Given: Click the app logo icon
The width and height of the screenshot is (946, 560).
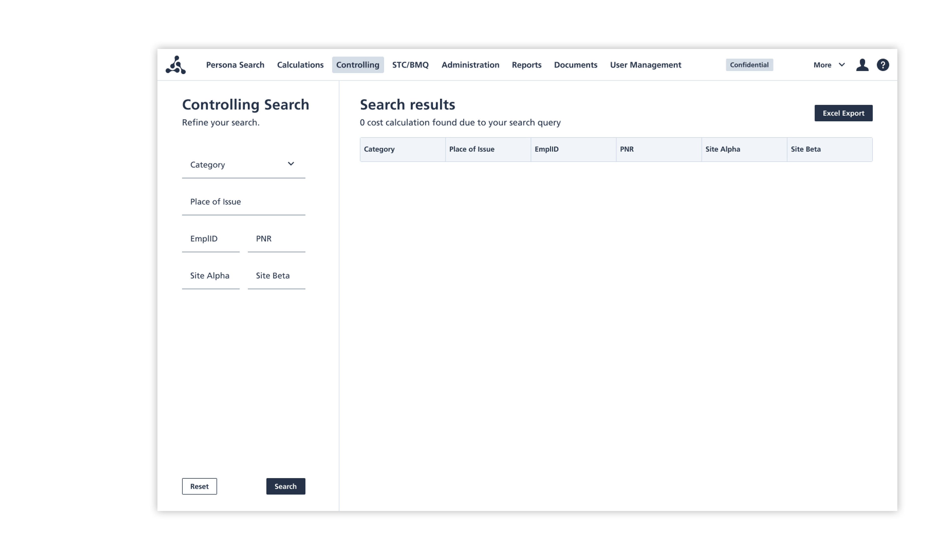Looking at the screenshot, I should [x=176, y=65].
